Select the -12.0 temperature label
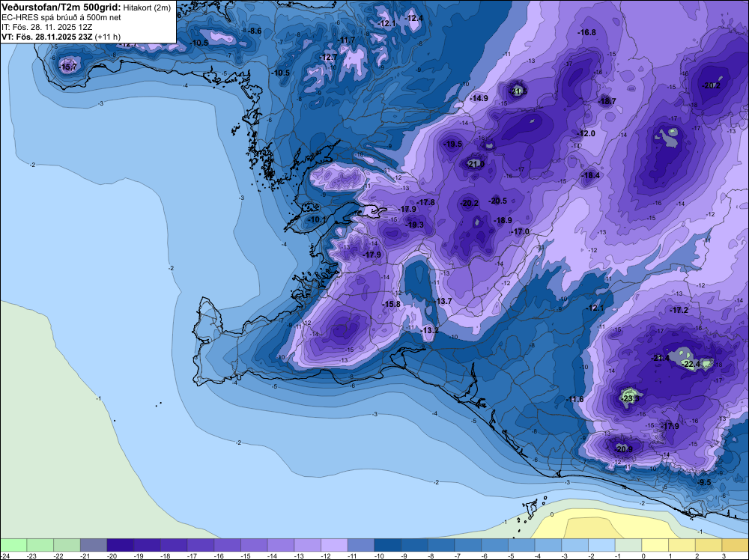 [587, 134]
